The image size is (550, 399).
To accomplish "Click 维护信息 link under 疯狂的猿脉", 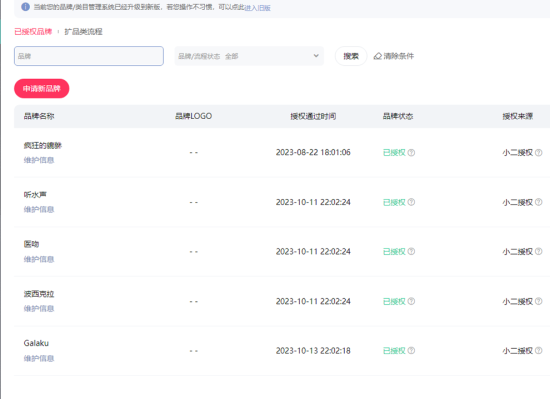I will coord(39,160).
